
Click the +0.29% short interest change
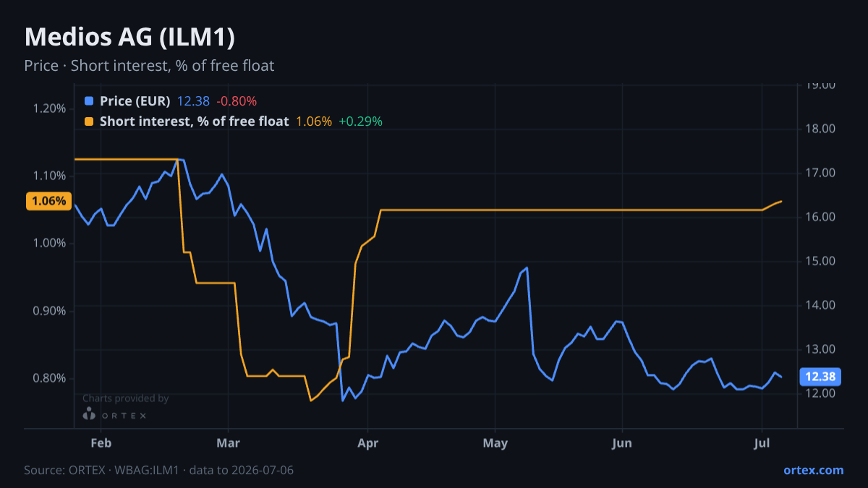click(x=360, y=121)
